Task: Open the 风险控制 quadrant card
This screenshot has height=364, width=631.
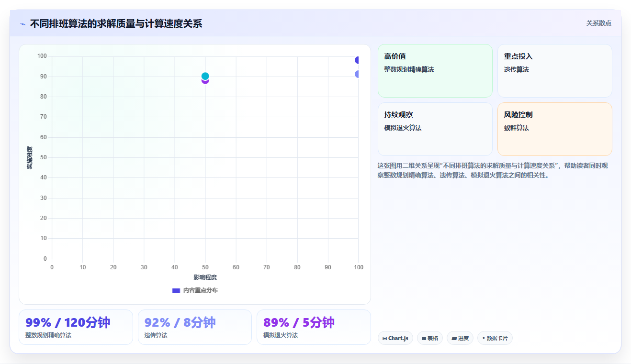Action: tap(555, 129)
